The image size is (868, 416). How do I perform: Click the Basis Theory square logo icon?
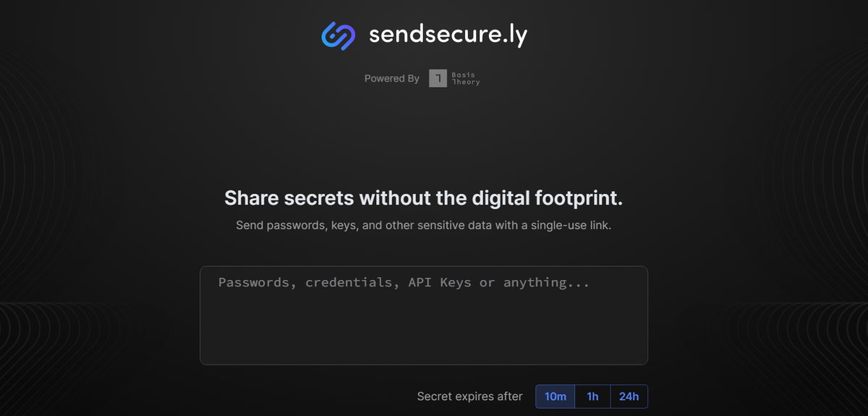[x=438, y=78]
